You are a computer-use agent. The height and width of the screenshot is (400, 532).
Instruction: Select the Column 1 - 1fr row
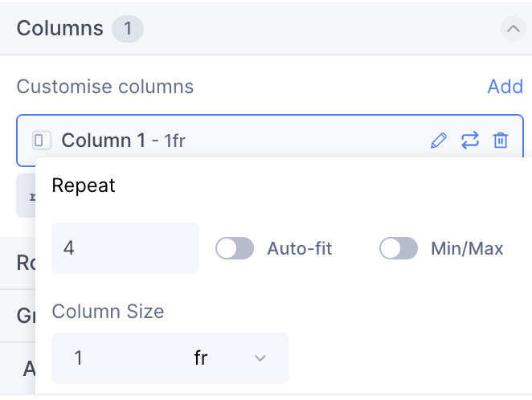pyautogui.click(x=270, y=141)
